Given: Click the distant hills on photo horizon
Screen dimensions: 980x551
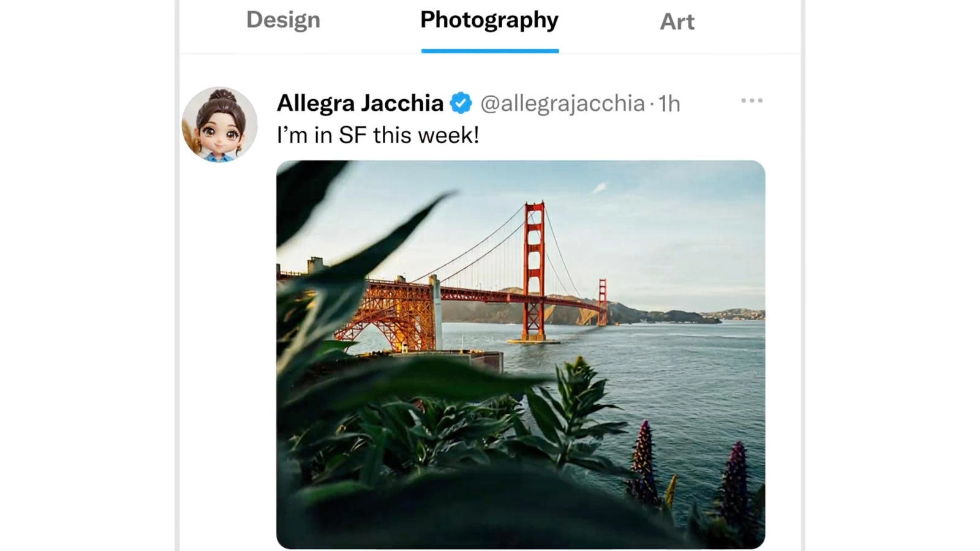Looking at the screenshot, I should tap(674, 315).
